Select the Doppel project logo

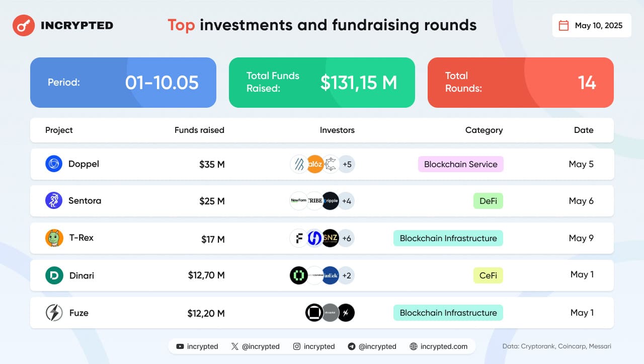pyautogui.click(x=54, y=164)
